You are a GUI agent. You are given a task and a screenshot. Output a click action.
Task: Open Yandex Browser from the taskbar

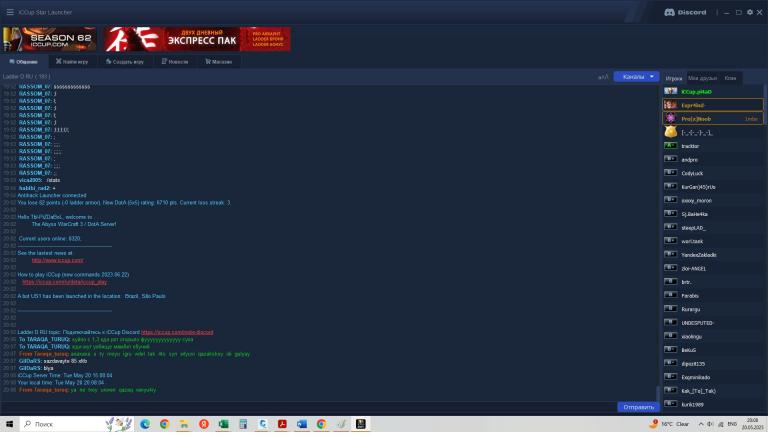point(204,424)
